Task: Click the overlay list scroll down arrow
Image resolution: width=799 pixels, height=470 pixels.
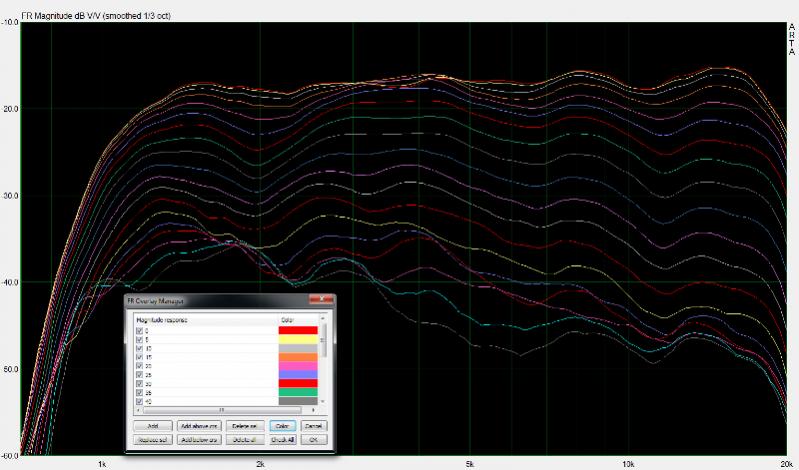Action: (x=324, y=401)
